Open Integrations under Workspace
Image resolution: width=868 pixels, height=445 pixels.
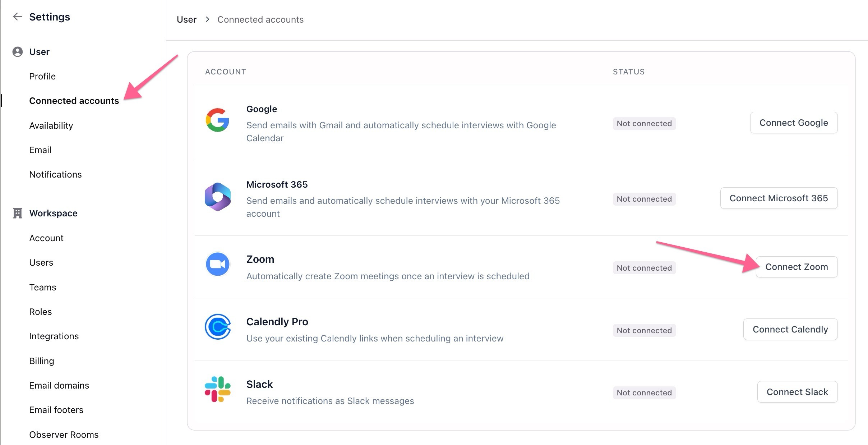coord(54,336)
